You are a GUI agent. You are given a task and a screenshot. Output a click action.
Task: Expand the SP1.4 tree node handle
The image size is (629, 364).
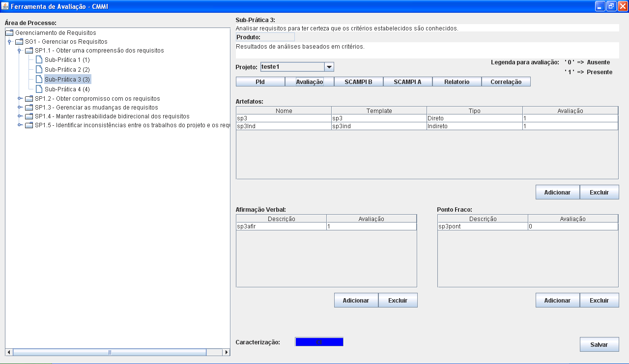pyautogui.click(x=20, y=116)
